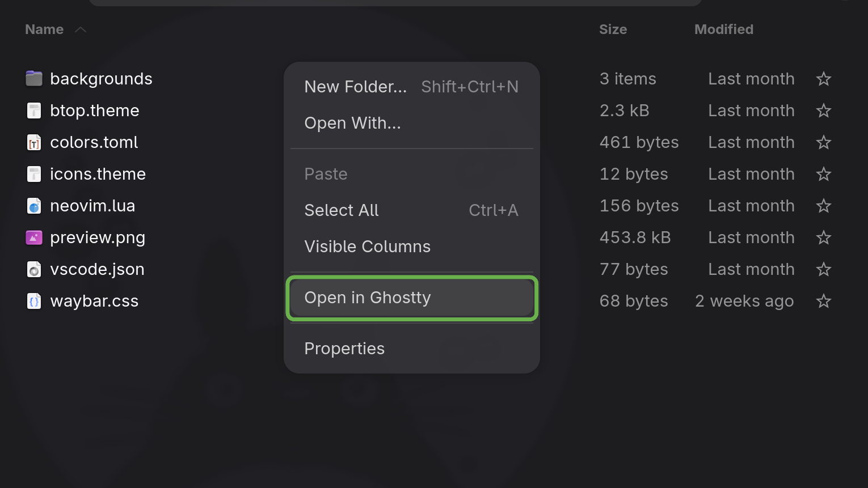Select the vscode.json file icon
Viewport: 868px width, 488px height.
tap(34, 269)
